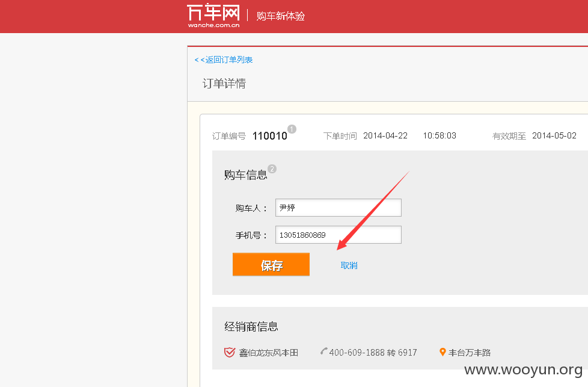Viewport: 588px width, 387px height.
Task: Select the expiry date 2014-05-02
Action: click(x=554, y=135)
